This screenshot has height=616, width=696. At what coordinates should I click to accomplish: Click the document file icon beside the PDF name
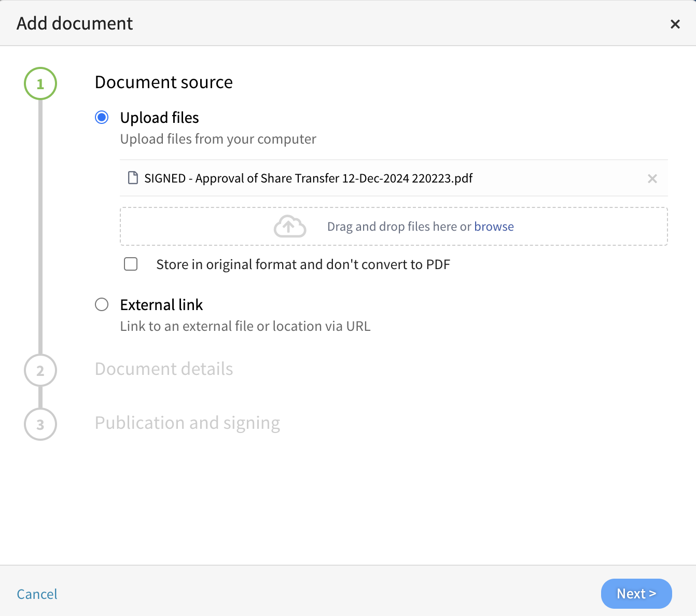(x=133, y=178)
